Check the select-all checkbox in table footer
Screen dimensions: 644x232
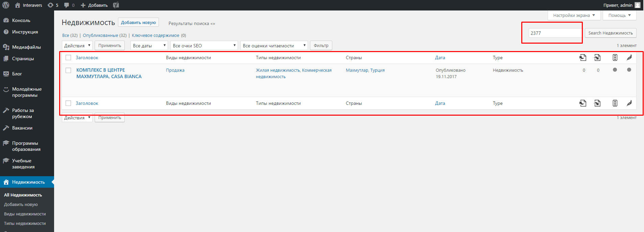tap(68, 103)
